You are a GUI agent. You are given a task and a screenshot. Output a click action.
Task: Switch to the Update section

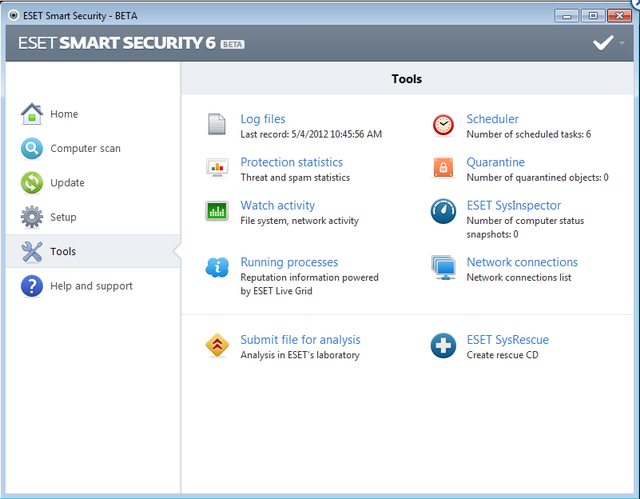click(x=67, y=183)
